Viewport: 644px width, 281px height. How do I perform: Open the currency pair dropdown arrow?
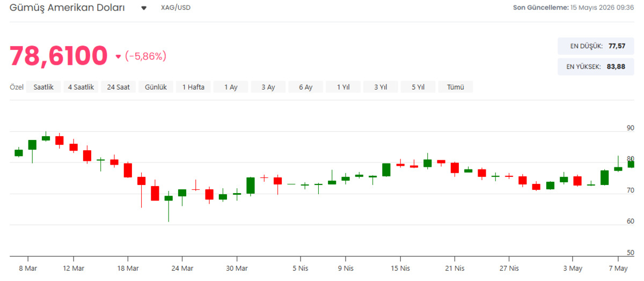tap(144, 8)
